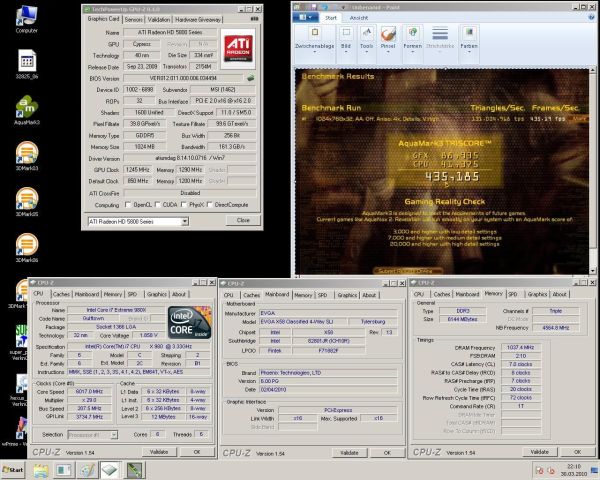Select the Start ribbon tab in Paint
The height and width of the screenshot is (480, 600).
tap(331, 18)
